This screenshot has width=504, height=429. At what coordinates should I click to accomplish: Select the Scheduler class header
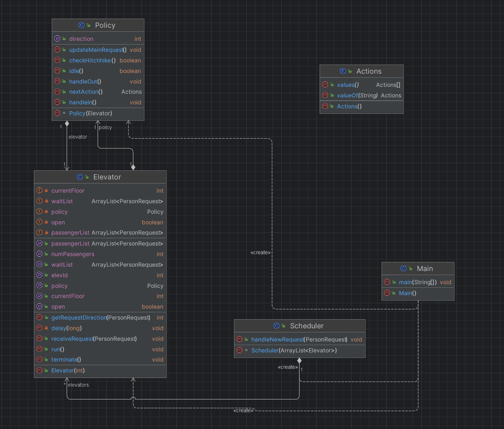[300, 326]
